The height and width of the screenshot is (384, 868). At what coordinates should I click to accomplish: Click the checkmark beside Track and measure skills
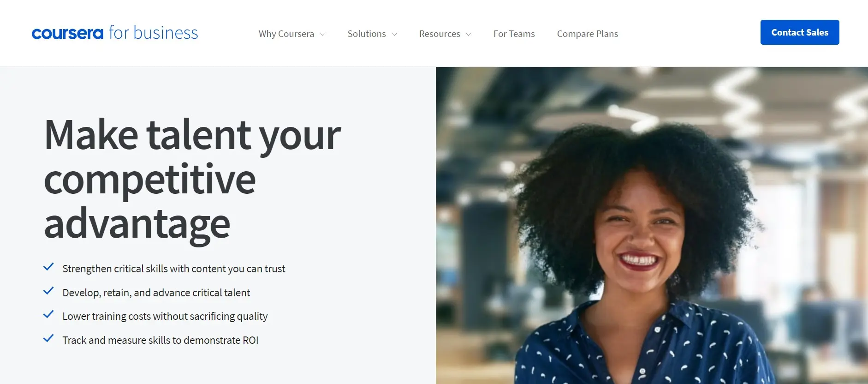click(x=48, y=339)
